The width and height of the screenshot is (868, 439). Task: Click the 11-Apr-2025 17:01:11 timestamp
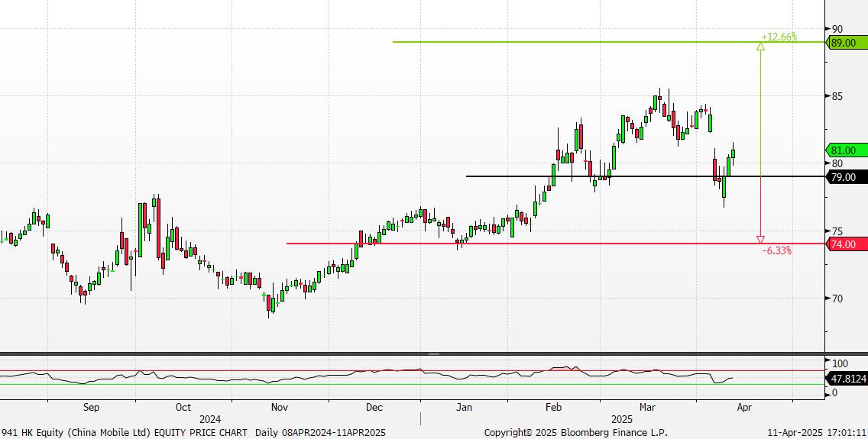817,432
